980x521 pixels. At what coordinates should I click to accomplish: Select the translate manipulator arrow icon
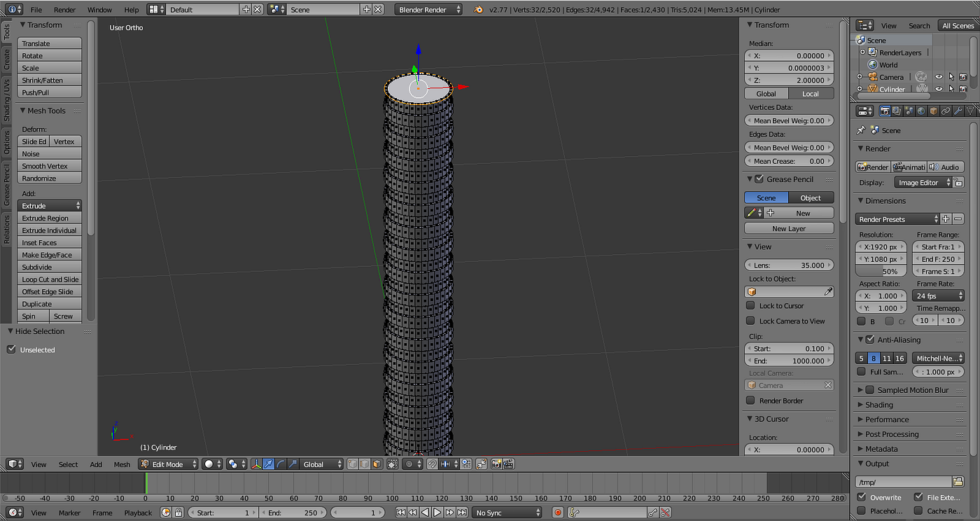click(269, 464)
